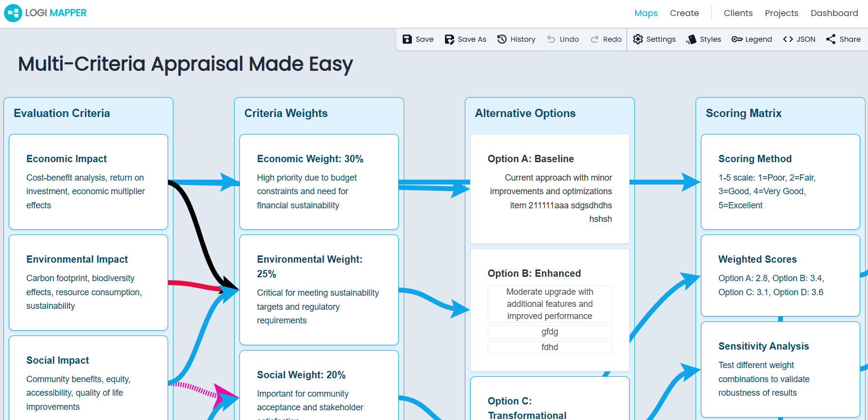
Task: Select Environmental Weight: 25% card
Action: (319, 290)
